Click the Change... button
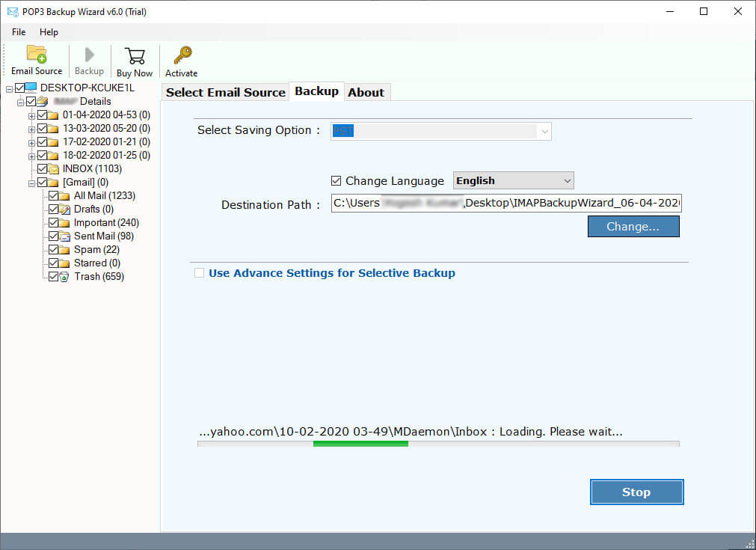756x550 pixels. (633, 227)
